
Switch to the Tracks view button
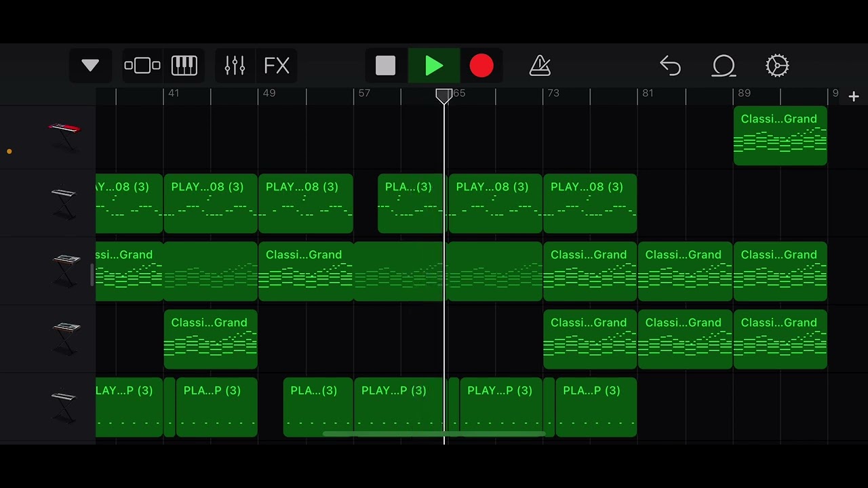click(x=142, y=66)
